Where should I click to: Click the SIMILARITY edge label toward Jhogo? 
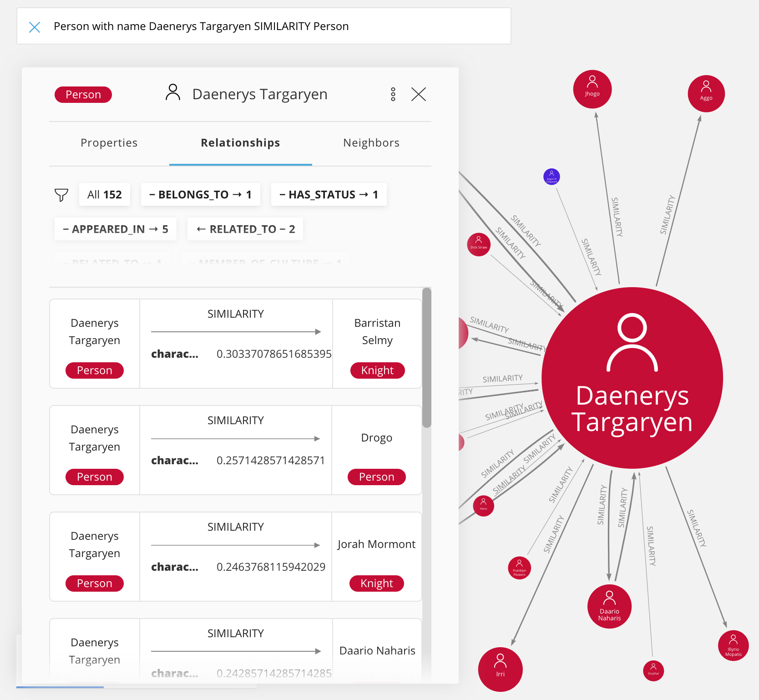(x=617, y=217)
